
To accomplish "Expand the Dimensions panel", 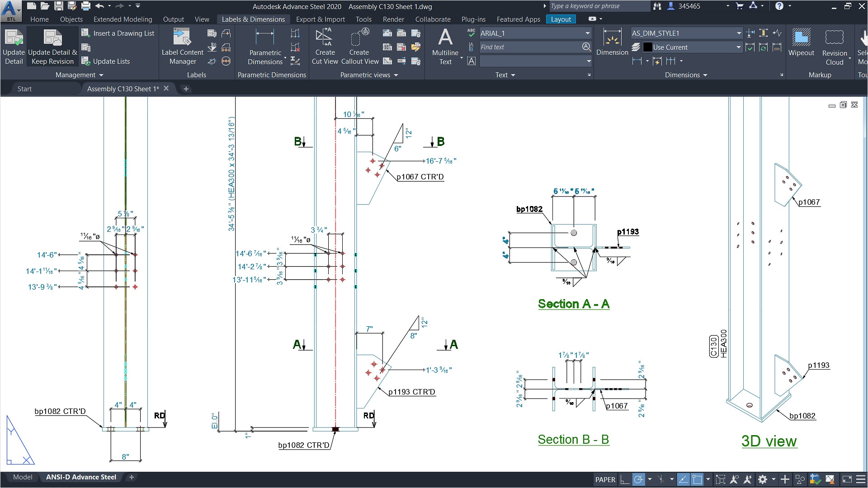I will 686,75.
